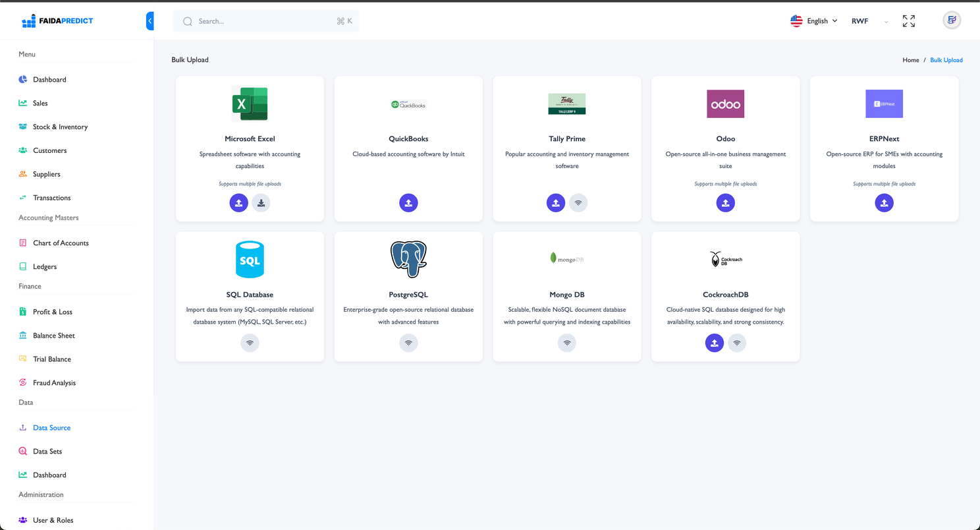
Task: Open the QuickBooks upload option
Action: [408, 202]
